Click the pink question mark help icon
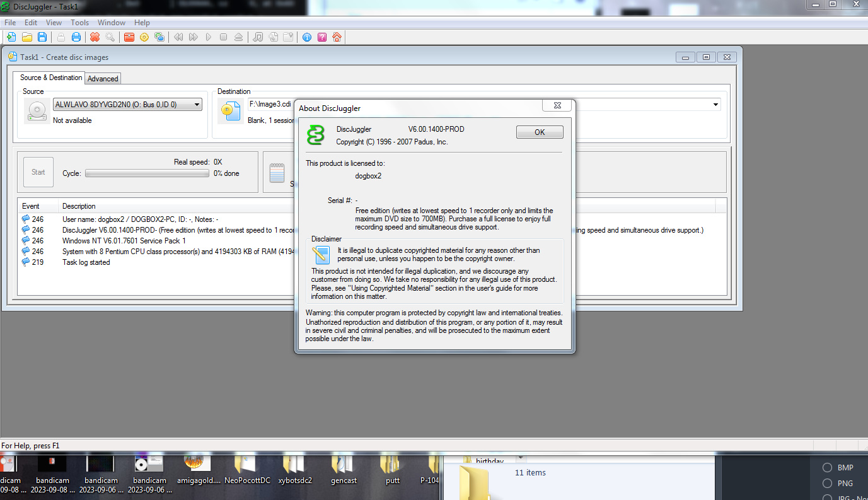This screenshot has width=868, height=500. point(322,37)
